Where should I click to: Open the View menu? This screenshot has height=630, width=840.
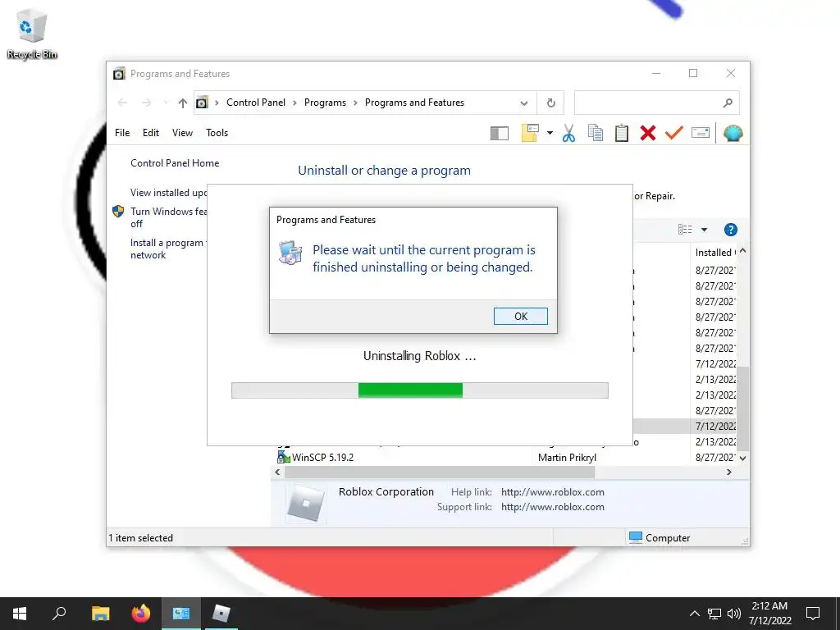tap(182, 133)
